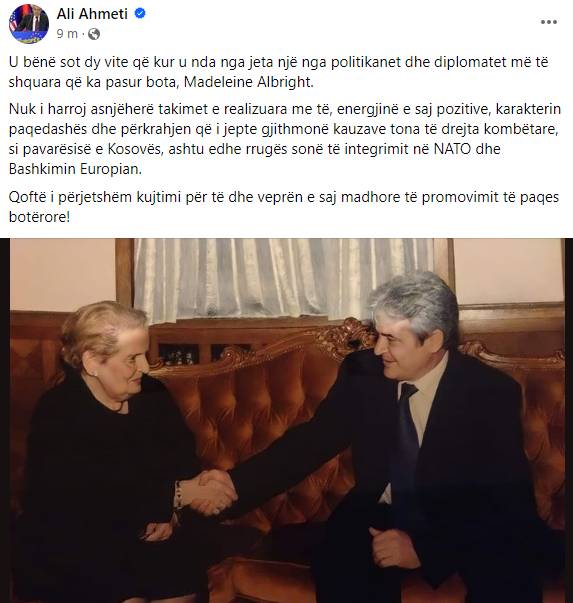The height and width of the screenshot is (603, 573).
Task: Click the globe public-privacy icon
Action: click(94, 34)
